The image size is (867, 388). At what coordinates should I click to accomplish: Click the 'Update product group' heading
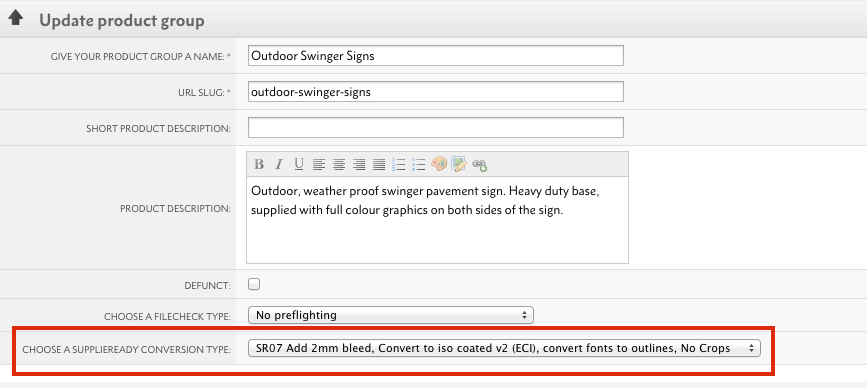[122, 21]
